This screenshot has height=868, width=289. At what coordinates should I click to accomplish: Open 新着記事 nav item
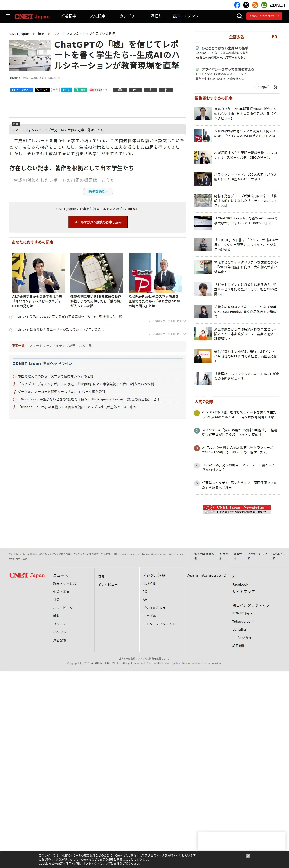point(68,16)
